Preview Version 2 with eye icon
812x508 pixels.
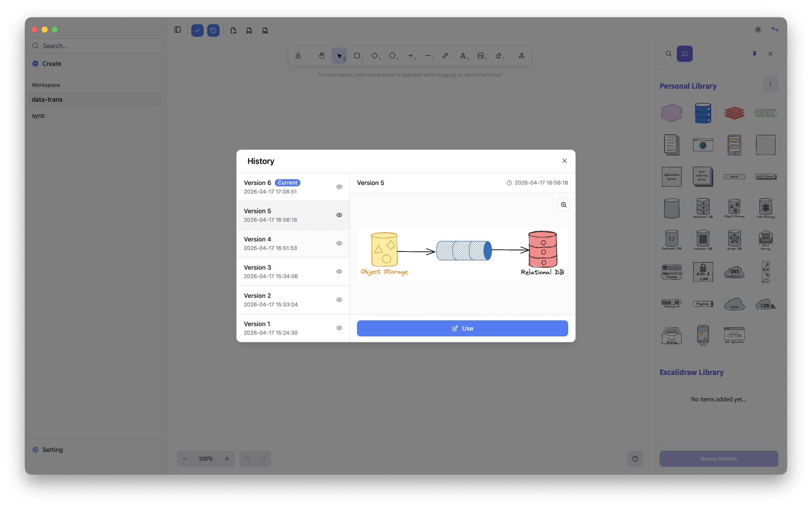click(x=339, y=300)
